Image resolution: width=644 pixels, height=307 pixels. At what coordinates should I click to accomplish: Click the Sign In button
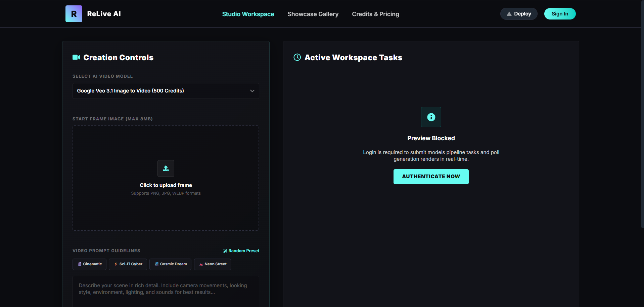[560, 14]
